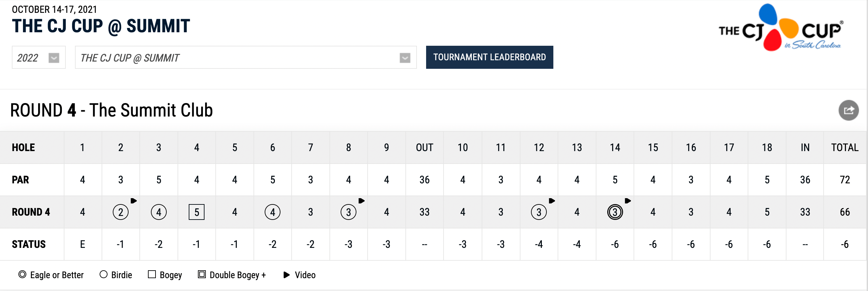The image size is (868, 291).
Task: Select the Round 4 row label
Action: (31, 212)
